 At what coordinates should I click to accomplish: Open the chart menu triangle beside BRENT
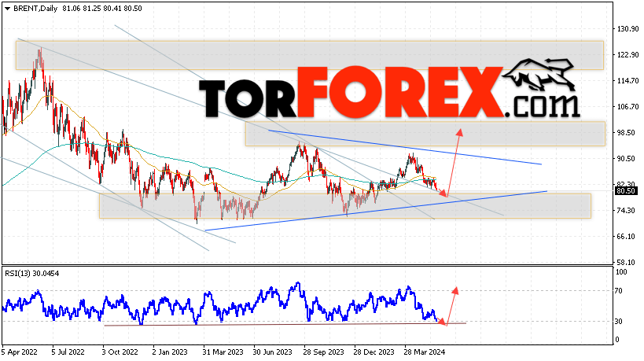7,9
